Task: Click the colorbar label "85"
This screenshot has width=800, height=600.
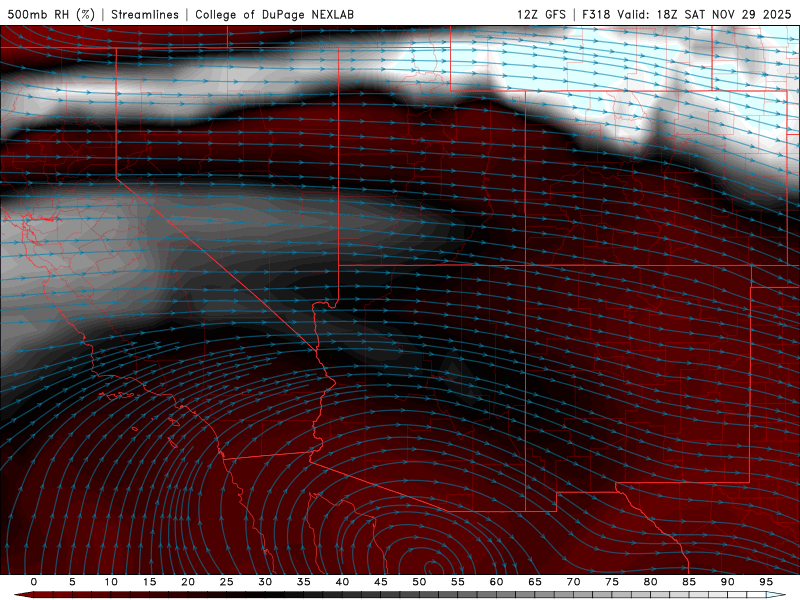Action: (689, 582)
